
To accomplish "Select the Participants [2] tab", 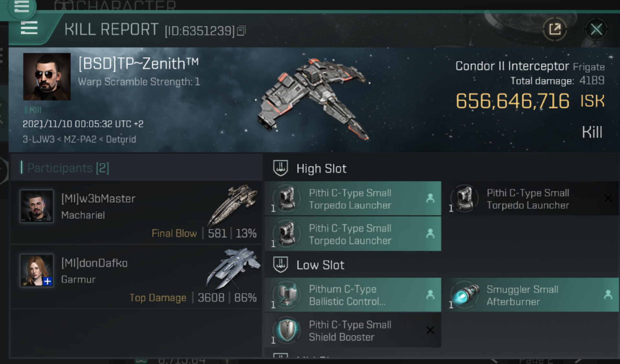I will (x=68, y=168).
